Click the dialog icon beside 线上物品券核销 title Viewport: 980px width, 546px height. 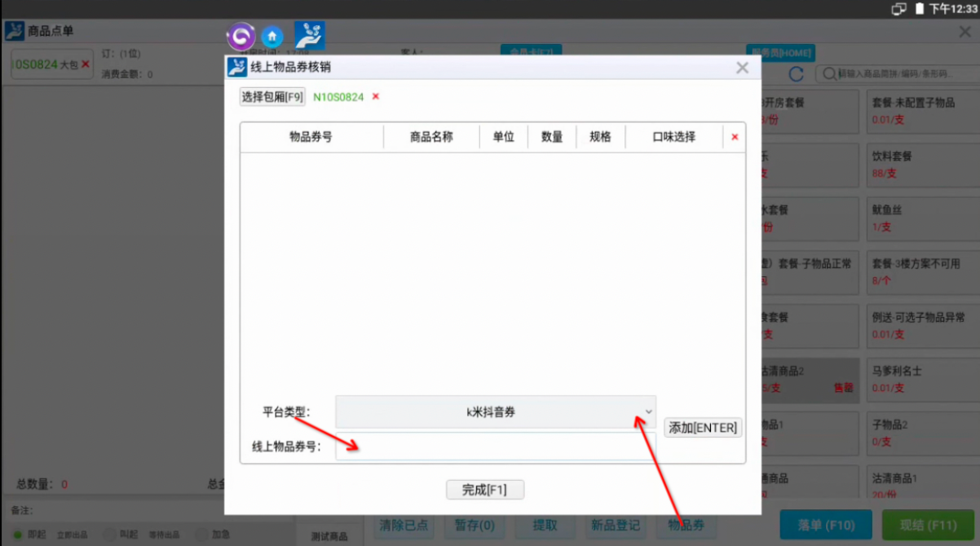coord(236,68)
